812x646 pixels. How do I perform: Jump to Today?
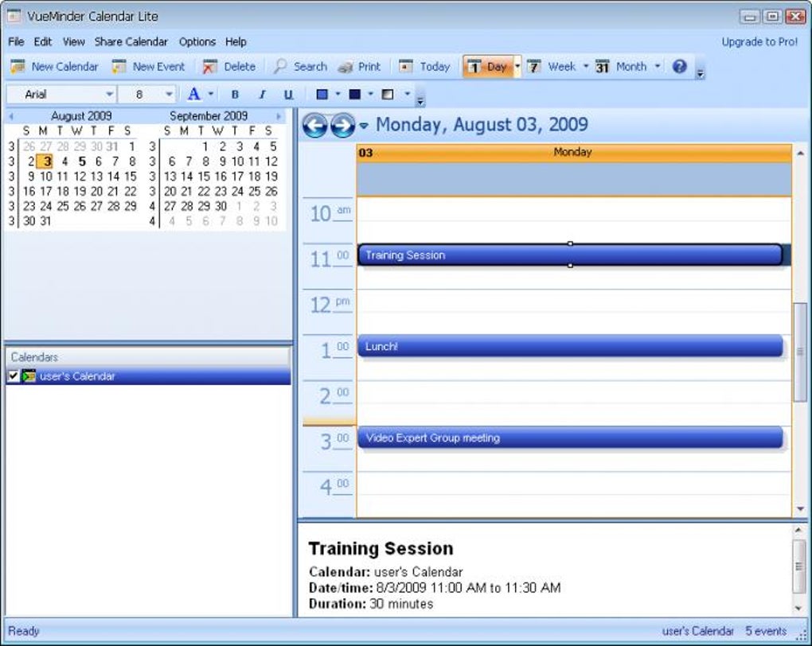(424, 67)
